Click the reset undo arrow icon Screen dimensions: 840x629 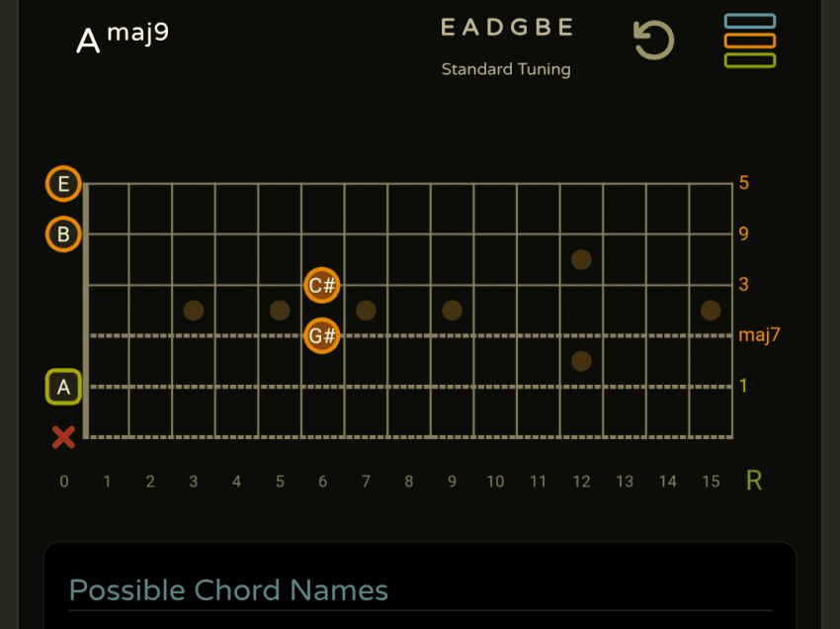tap(652, 41)
